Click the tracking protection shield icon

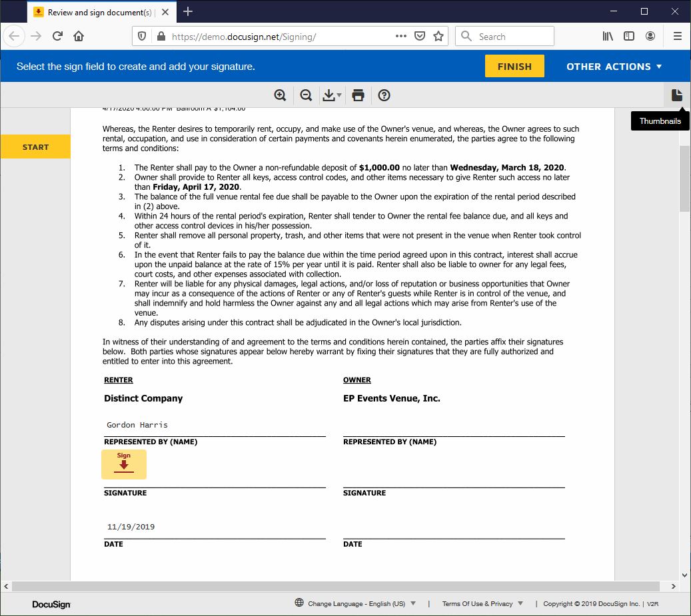coord(142,36)
